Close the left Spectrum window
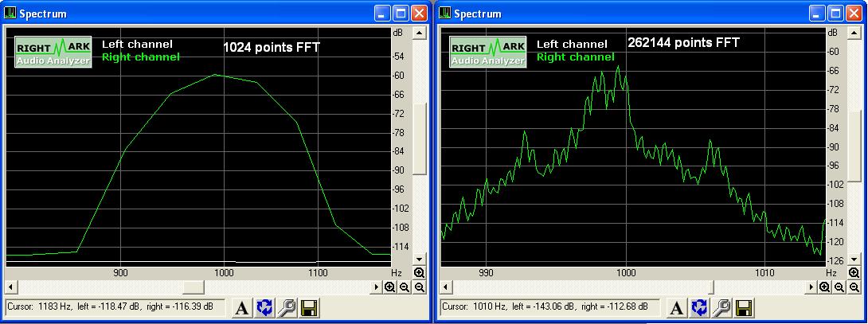This screenshot has width=868, height=324. click(x=419, y=14)
